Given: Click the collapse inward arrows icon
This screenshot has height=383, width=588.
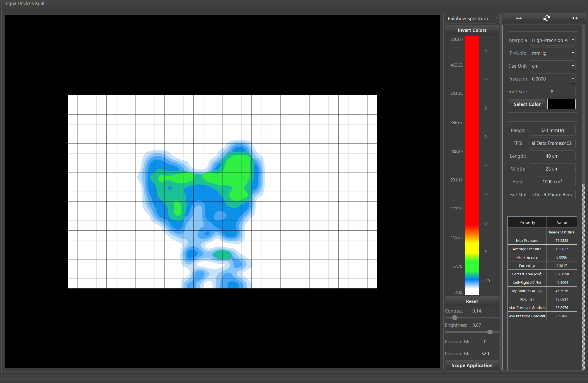Looking at the screenshot, I should tap(575, 18).
